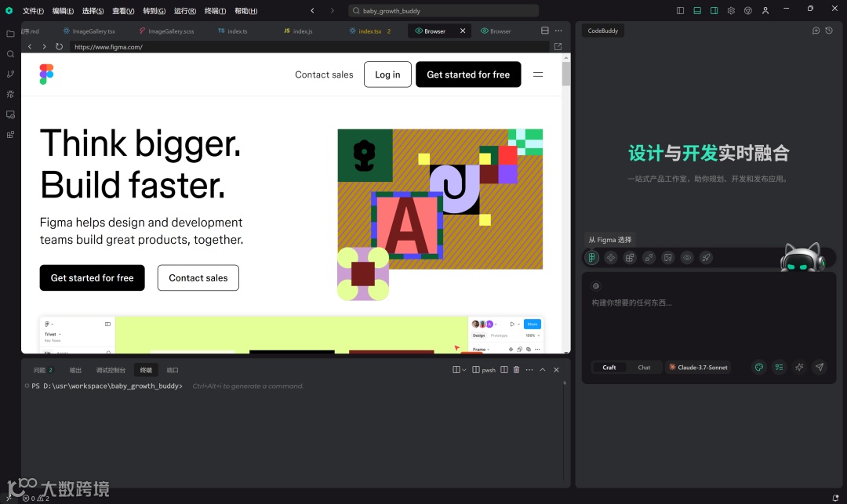Open new chat icon in CodeBuddy header

(816, 31)
